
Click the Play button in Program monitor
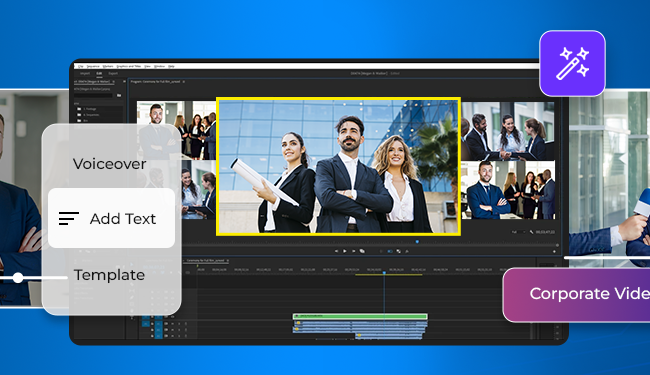[x=344, y=251]
